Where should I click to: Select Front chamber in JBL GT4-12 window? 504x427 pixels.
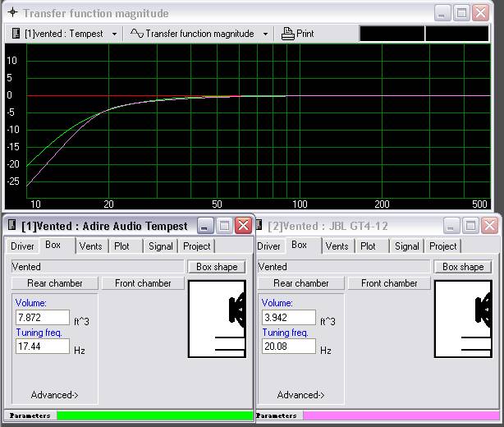[389, 283]
